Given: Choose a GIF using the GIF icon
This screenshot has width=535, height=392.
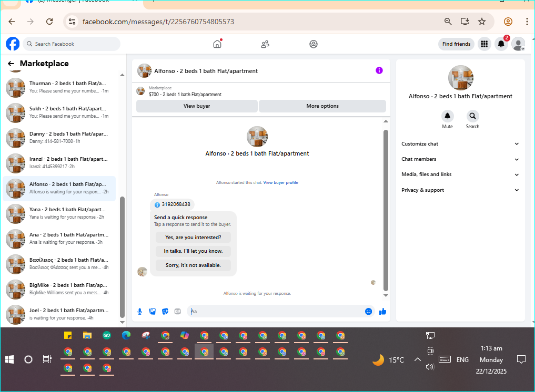Looking at the screenshot, I should click(x=178, y=311).
